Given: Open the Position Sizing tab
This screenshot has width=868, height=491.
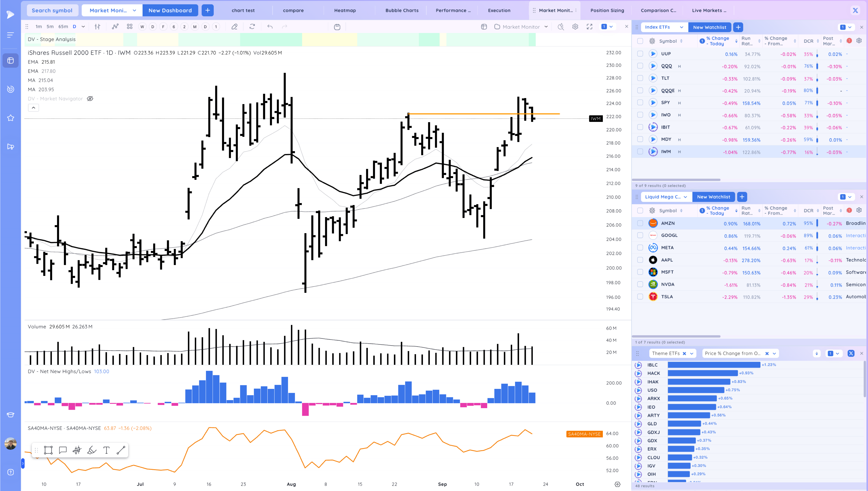Looking at the screenshot, I should click(x=607, y=10).
